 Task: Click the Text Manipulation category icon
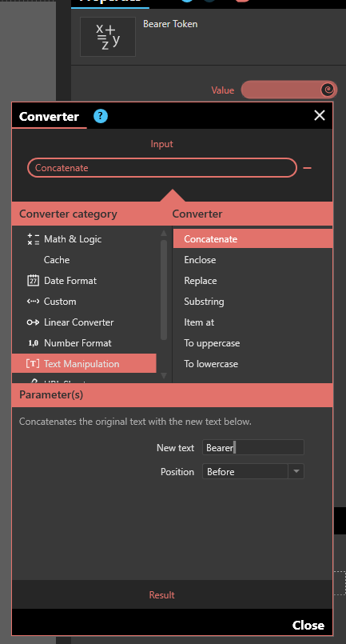coord(33,363)
